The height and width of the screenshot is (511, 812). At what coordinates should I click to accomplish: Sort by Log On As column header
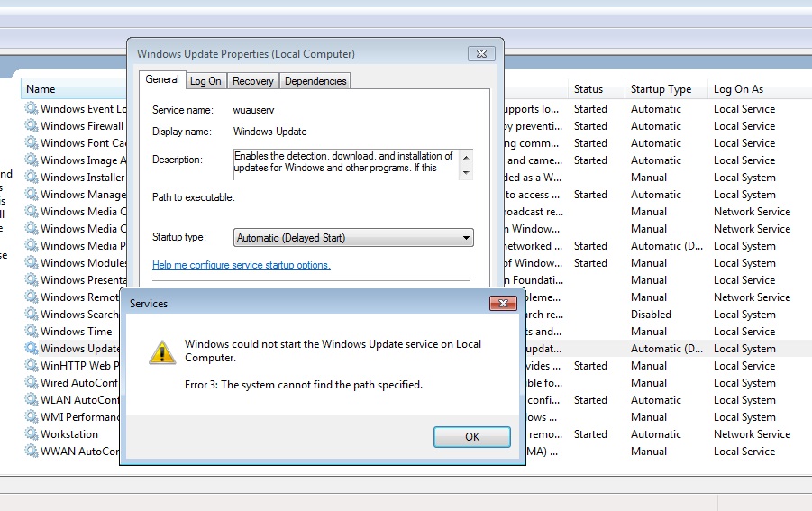coord(760,89)
